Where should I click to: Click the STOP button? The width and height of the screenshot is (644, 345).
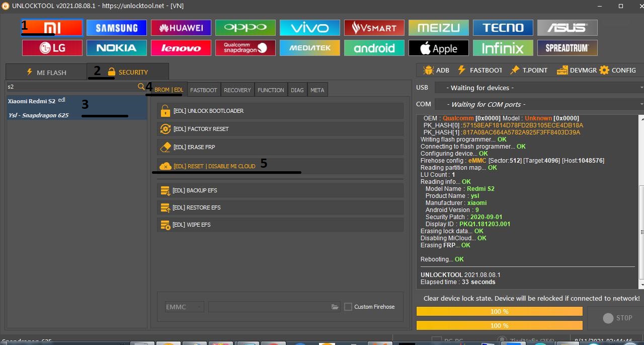(617, 318)
